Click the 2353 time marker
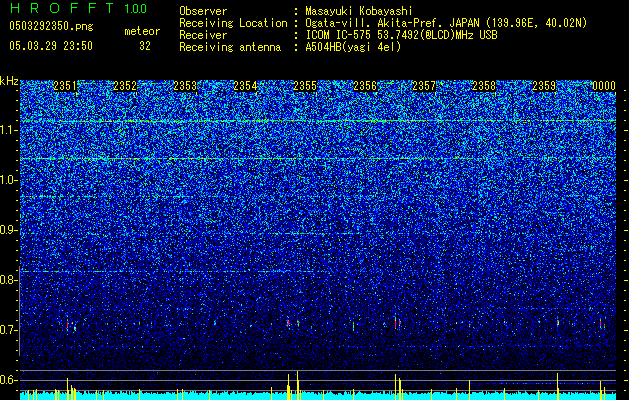The width and height of the screenshot is (629, 400). [185, 86]
